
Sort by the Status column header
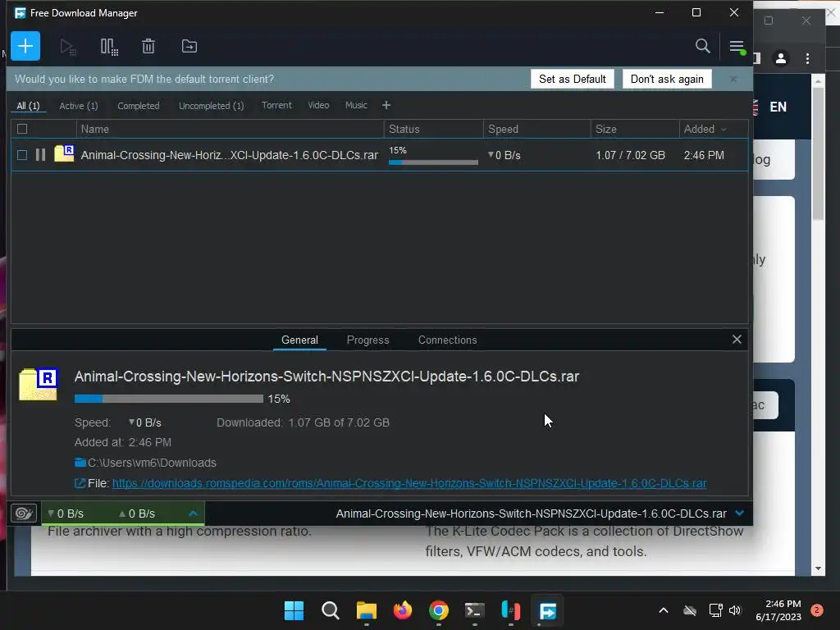point(433,129)
